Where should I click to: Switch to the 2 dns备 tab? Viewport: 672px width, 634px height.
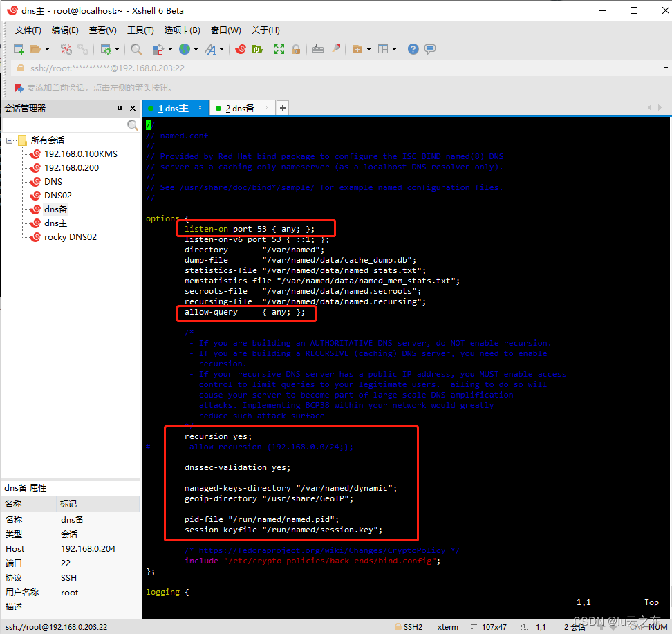pyautogui.click(x=240, y=109)
